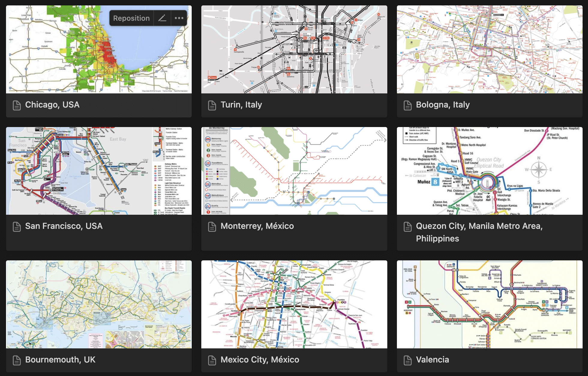588x376 pixels.
Task: Click the page icon beside Quezon City title
Action: tap(407, 226)
